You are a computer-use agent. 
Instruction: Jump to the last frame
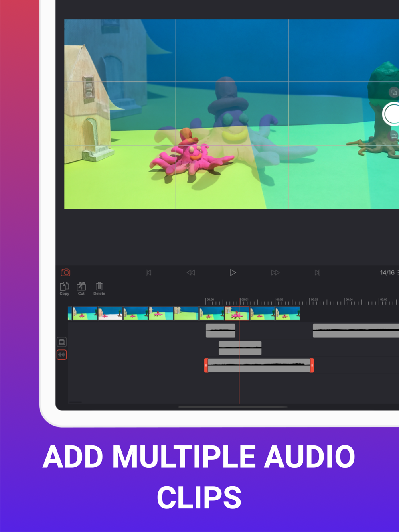(x=318, y=272)
